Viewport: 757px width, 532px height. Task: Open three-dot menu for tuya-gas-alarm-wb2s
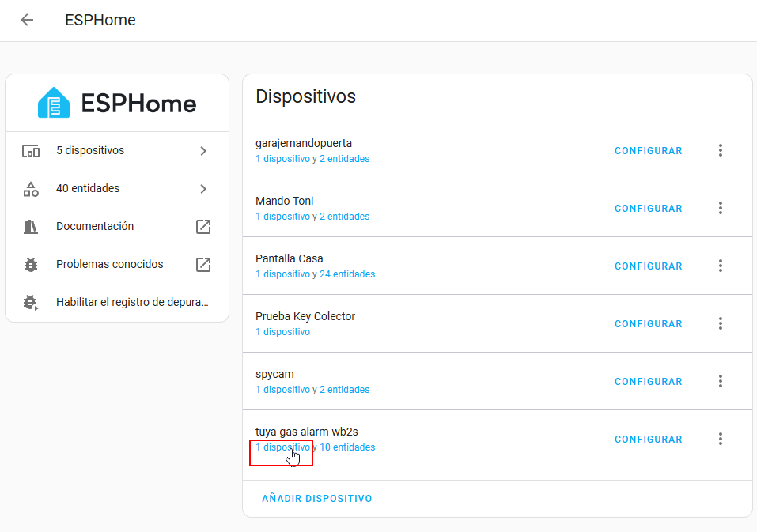point(720,439)
